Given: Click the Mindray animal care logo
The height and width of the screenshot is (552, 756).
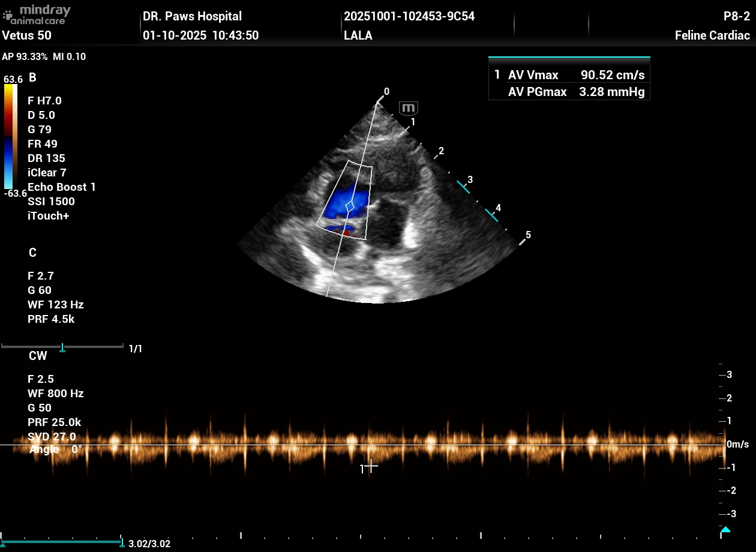Looking at the screenshot, I should click(x=37, y=15).
